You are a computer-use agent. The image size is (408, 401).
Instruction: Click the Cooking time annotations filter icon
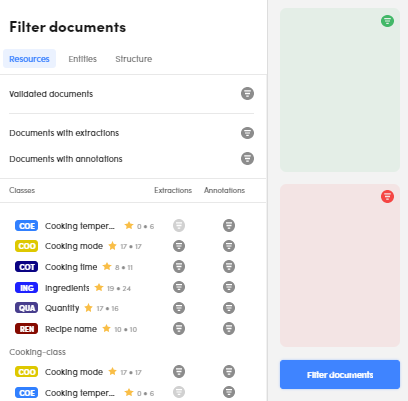click(x=229, y=267)
